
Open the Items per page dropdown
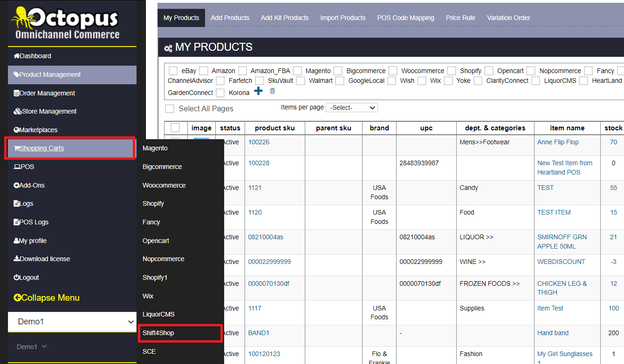pyautogui.click(x=352, y=108)
